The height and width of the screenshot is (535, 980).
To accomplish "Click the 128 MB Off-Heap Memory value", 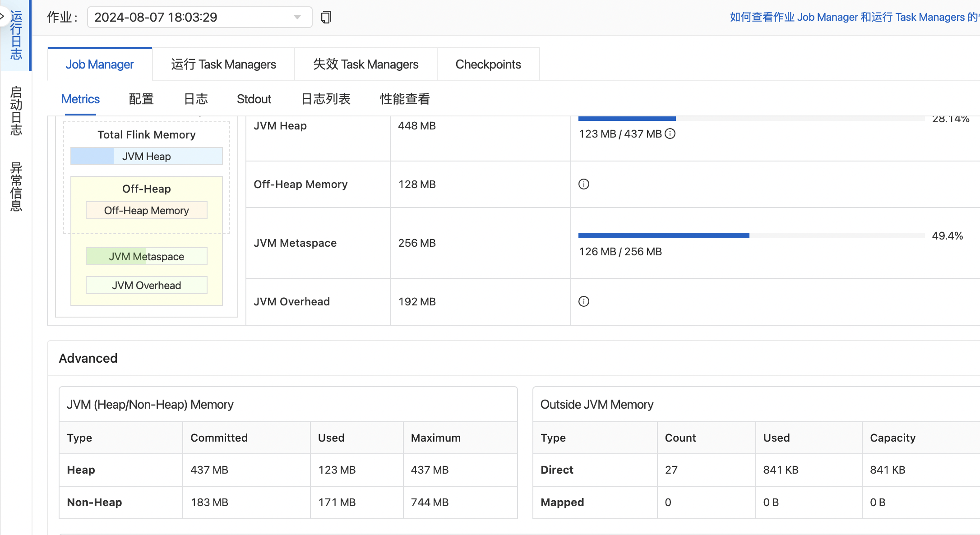I will tap(417, 184).
